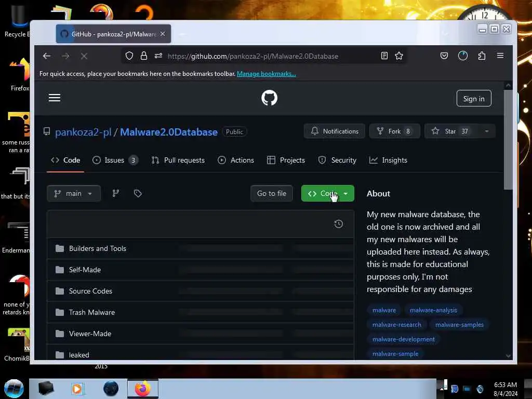Open Self-Made folder

click(x=85, y=270)
